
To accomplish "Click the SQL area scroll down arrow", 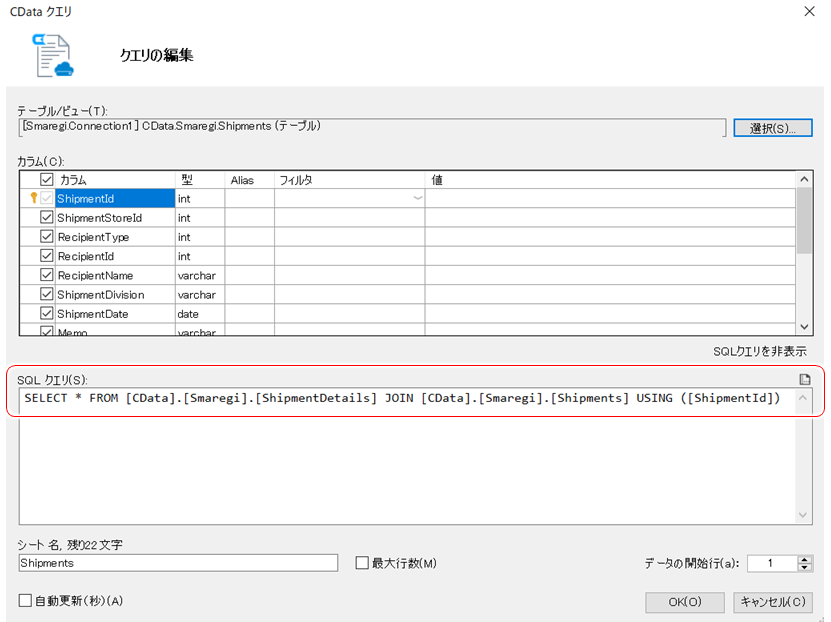I will tap(803, 515).
